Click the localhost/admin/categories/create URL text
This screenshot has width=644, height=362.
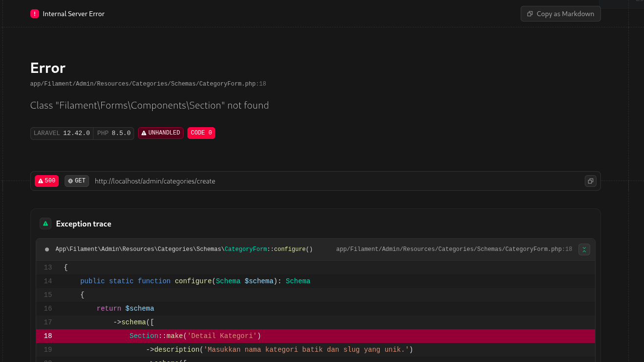pyautogui.click(x=155, y=181)
